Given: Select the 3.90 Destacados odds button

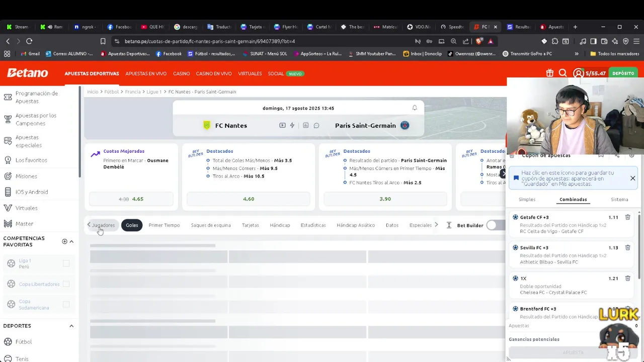Looking at the screenshot, I should coord(385,199).
